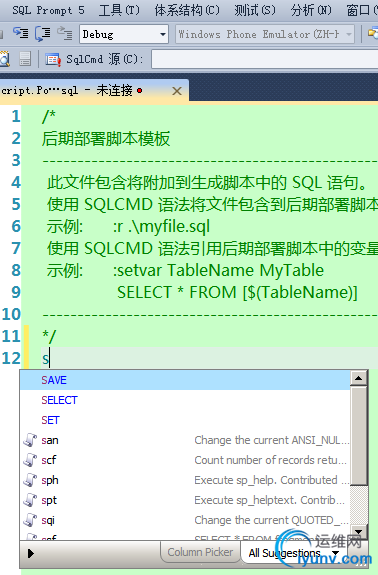Click the Column Picker tab
Viewport: 378px width, 575px height.
200,552
